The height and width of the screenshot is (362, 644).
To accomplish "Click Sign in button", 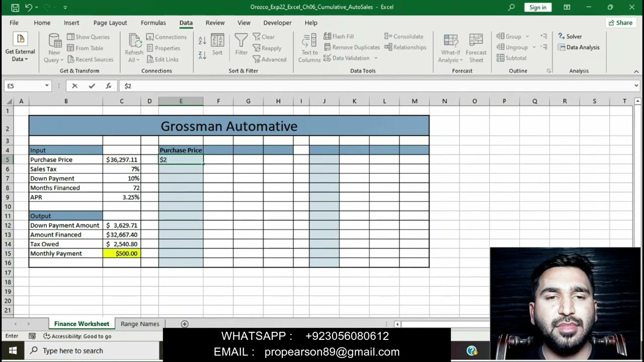I will click(538, 7).
